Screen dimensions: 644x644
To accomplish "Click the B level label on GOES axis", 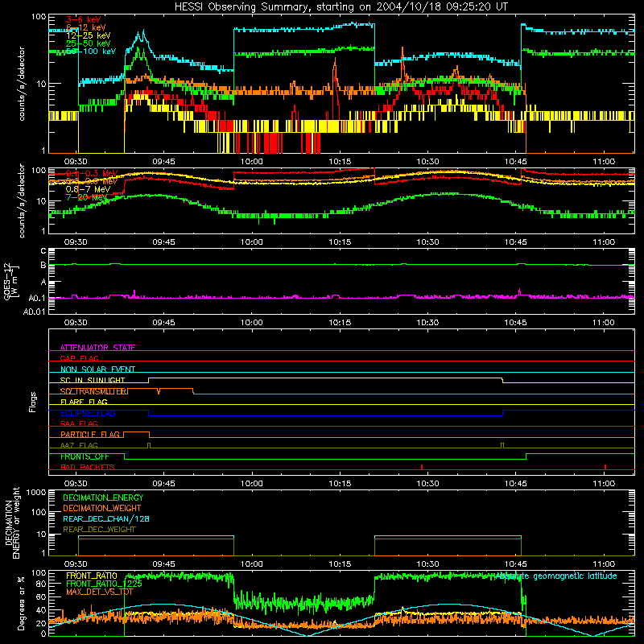I will (43, 265).
